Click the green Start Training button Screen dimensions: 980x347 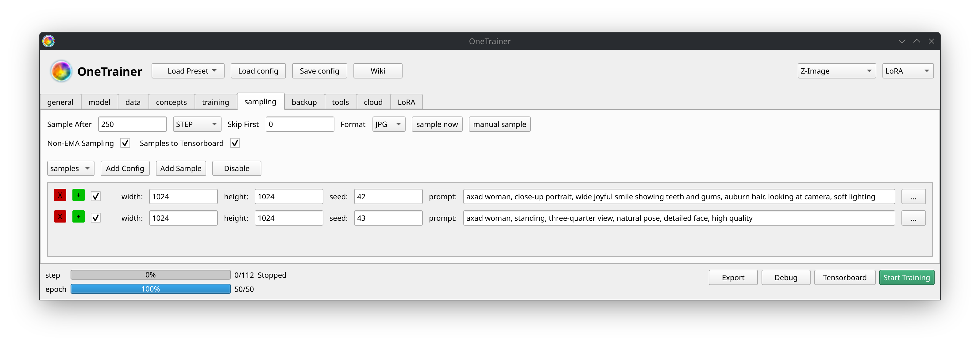tap(907, 278)
